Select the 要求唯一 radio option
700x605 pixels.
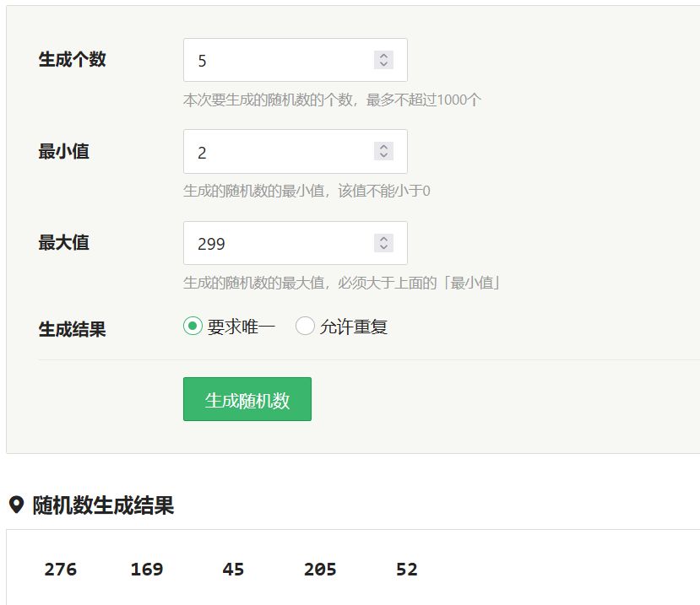(x=193, y=327)
